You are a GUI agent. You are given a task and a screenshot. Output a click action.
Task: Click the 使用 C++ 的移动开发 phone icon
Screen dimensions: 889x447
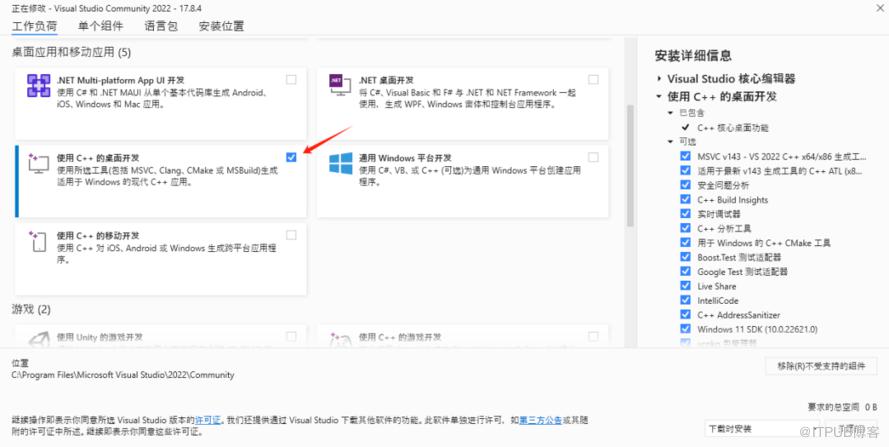click(38, 241)
